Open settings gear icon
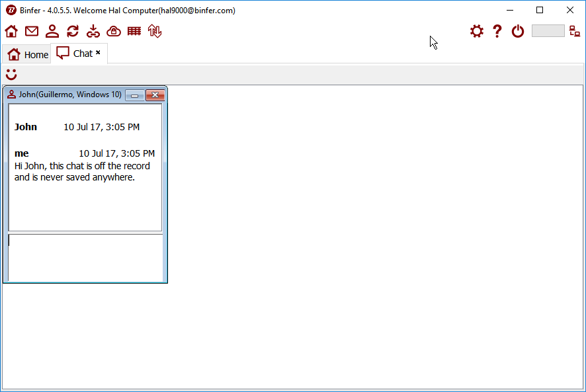The image size is (586, 392). click(477, 31)
